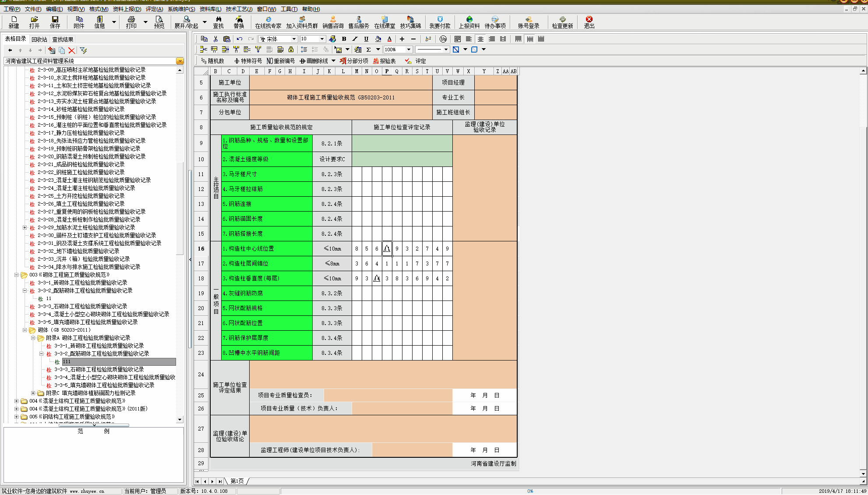Click the red font color icon
The width and height of the screenshot is (868, 495).
[389, 39]
